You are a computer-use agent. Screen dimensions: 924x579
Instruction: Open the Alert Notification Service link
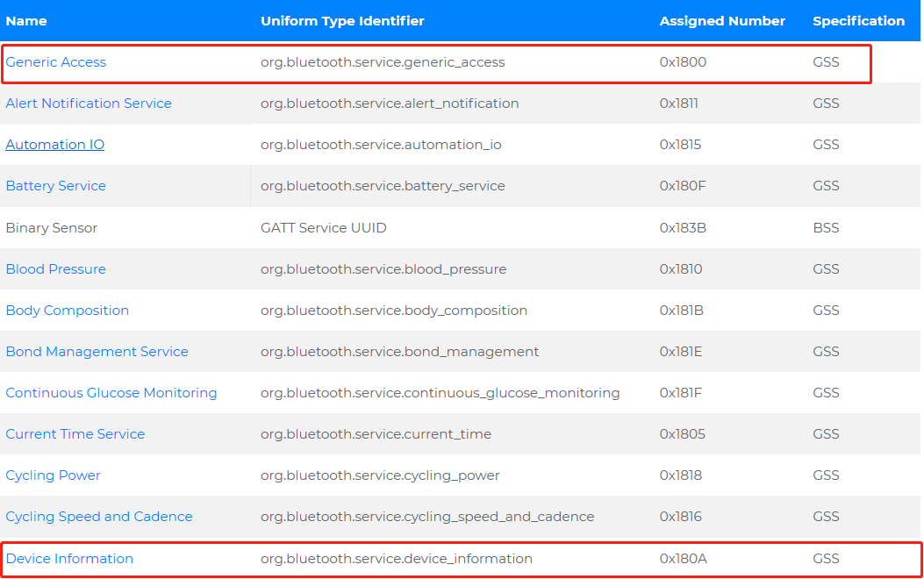coord(89,103)
